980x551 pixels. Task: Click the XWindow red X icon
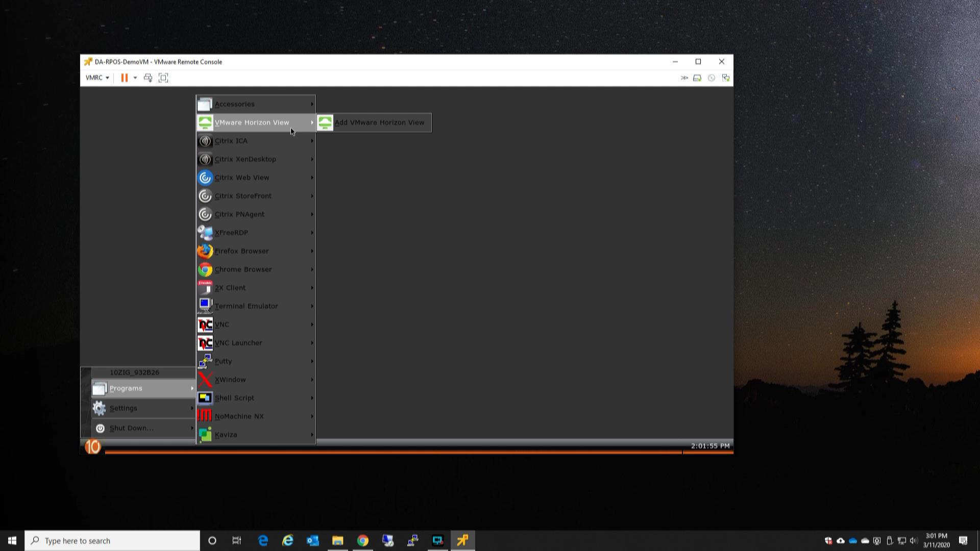[205, 380]
